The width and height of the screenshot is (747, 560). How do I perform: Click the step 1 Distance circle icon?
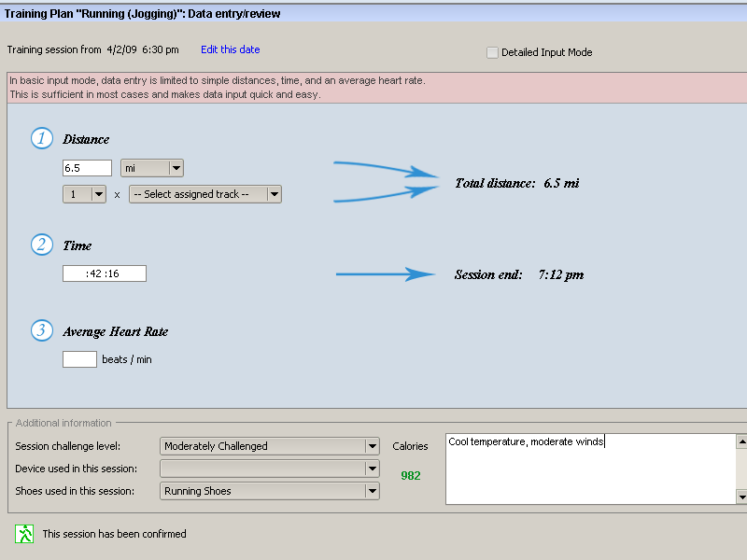[42, 139]
